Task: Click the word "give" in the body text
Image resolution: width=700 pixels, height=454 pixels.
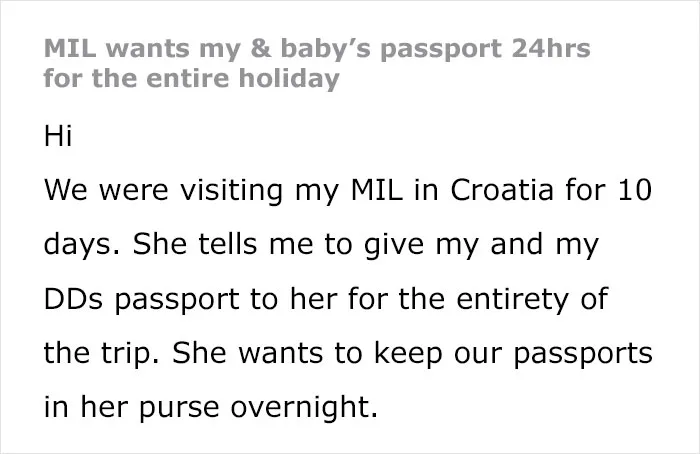Action: tap(394, 246)
